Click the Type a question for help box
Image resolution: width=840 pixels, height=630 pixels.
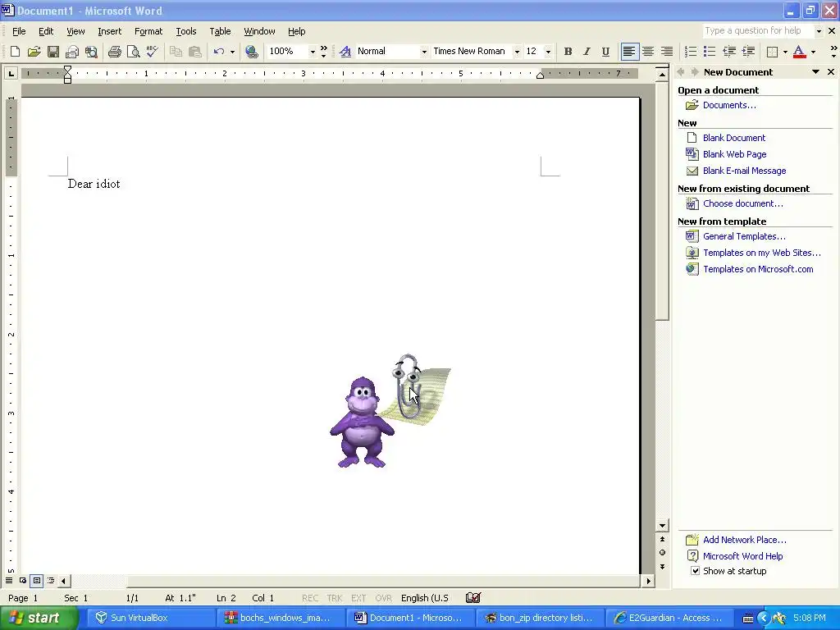pos(757,30)
